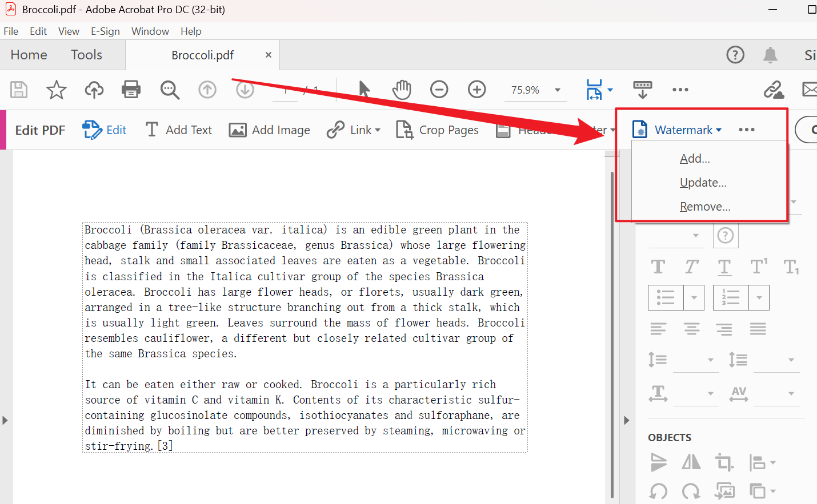Open the paragraph spacing dropdown
817x504 pixels.
(x=791, y=360)
